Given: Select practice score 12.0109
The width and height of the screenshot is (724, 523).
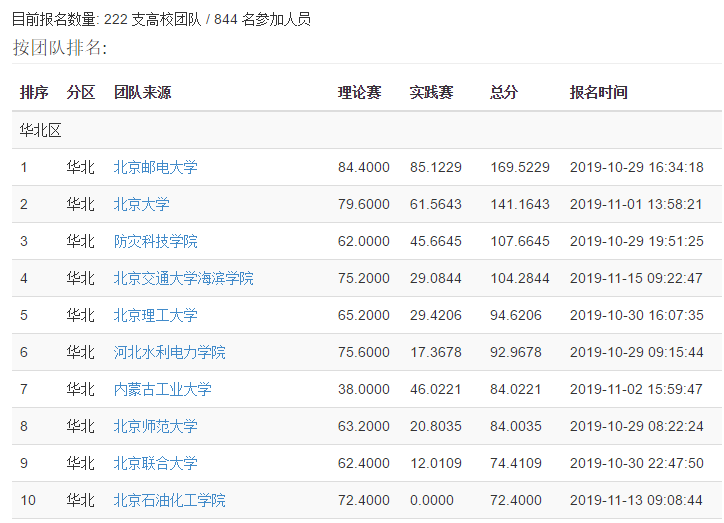Looking at the screenshot, I should click(436, 463).
